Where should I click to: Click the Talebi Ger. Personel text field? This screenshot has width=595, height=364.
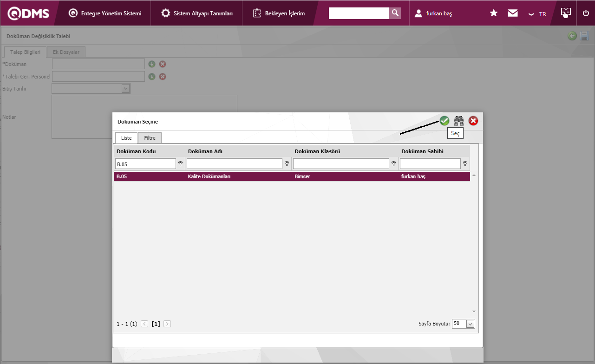coord(98,76)
